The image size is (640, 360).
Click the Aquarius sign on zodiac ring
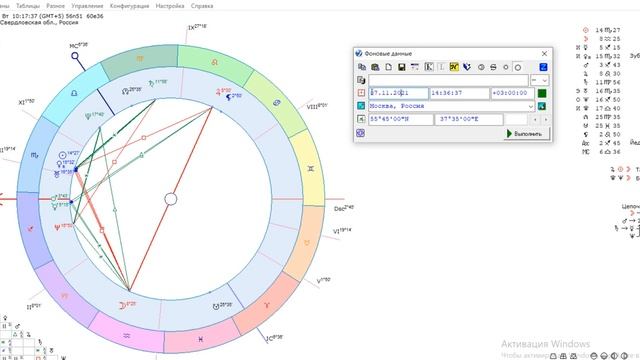pos(127,336)
